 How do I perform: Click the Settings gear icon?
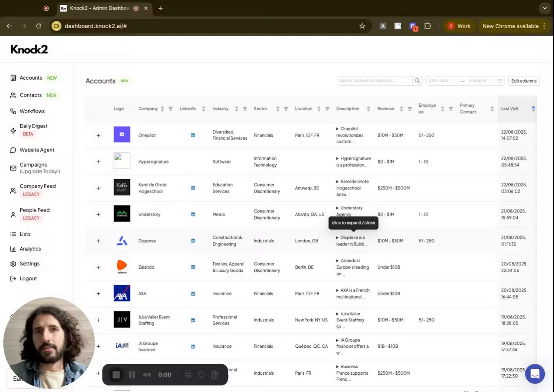(x=13, y=264)
